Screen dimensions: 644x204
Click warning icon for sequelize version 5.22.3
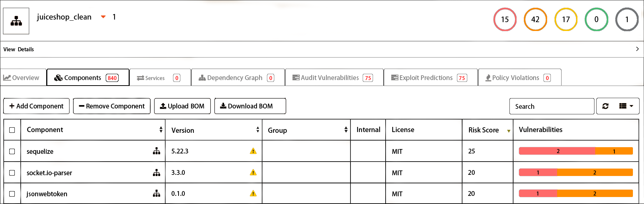[253, 151]
